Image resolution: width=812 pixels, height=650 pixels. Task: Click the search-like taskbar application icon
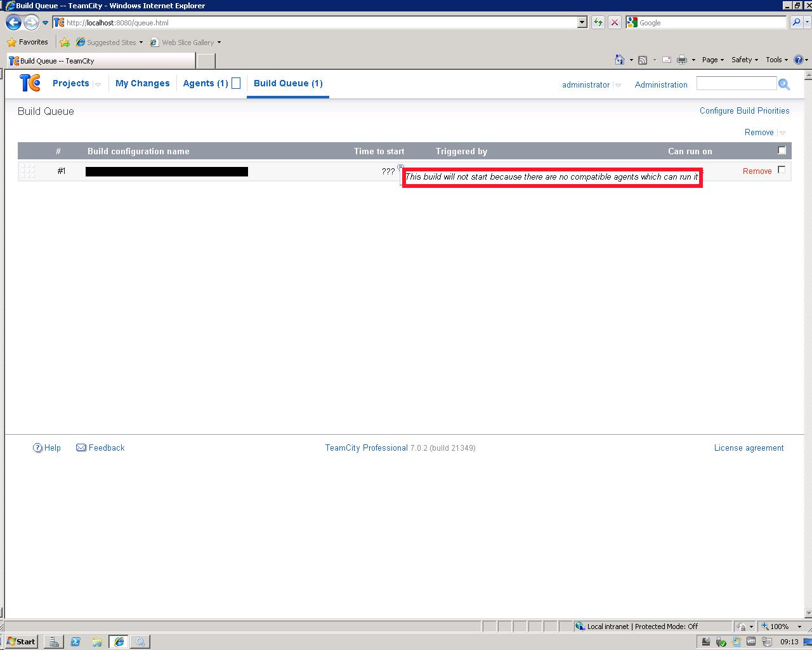140,642
